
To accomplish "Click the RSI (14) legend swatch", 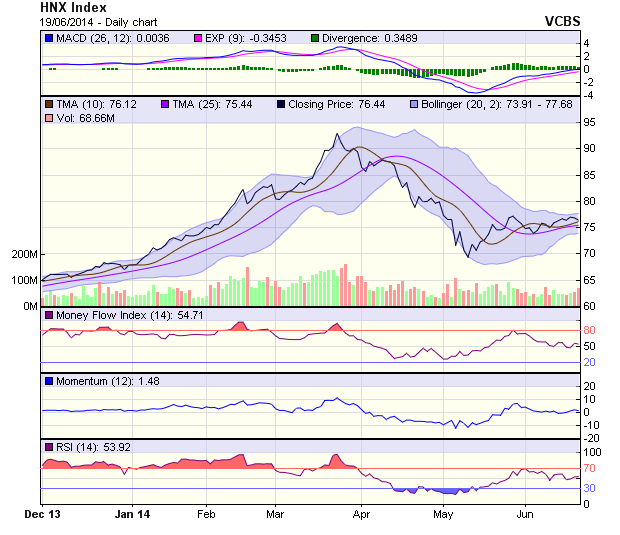I will coord(49,446).
